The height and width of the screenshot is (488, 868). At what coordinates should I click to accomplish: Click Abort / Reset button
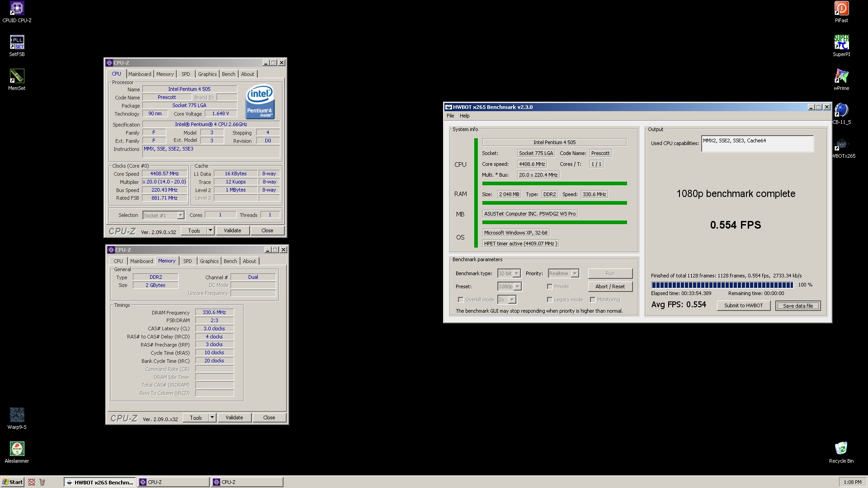(610, 286)
